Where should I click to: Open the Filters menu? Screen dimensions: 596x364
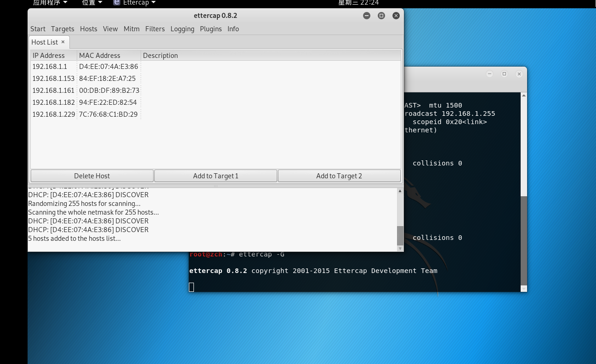pos(155,28)
